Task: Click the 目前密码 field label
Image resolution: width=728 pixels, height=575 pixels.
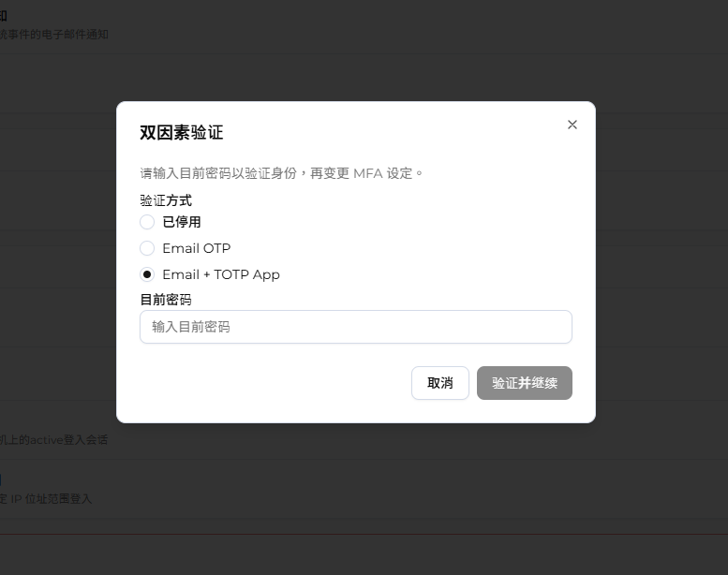Action: click(x=166, y=300)
